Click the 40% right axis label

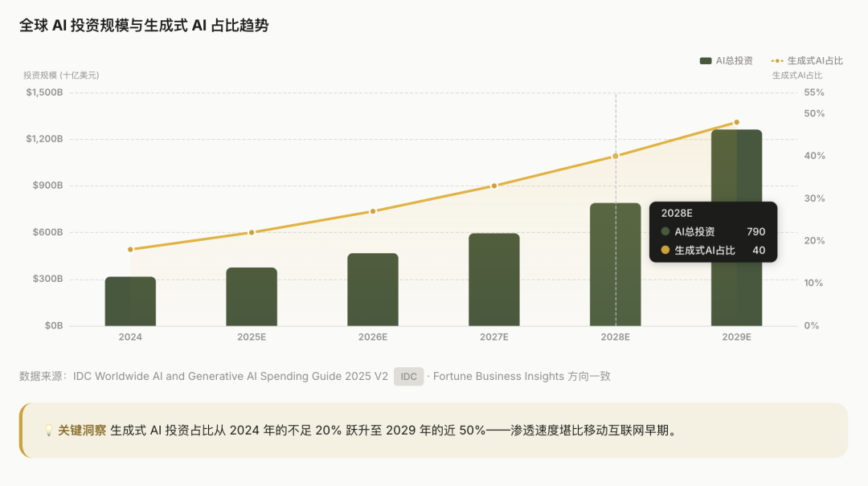coord(814,156)
